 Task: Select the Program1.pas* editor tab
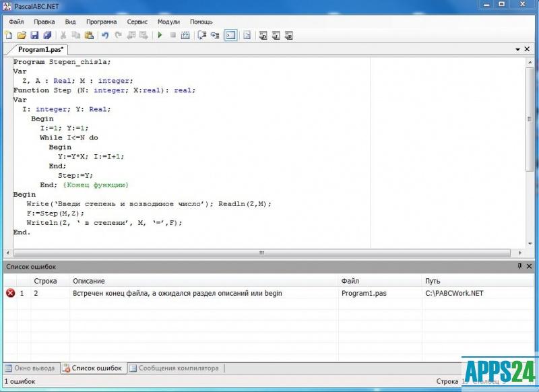40,49
